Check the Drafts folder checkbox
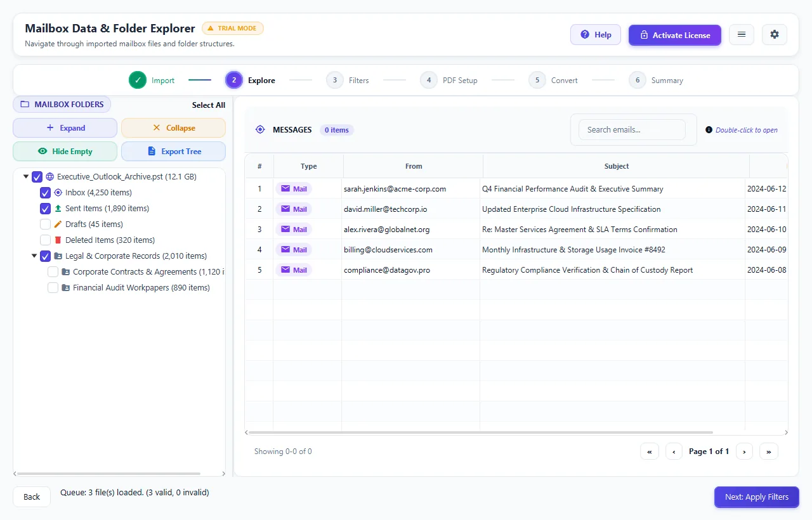 pos(45,224)
